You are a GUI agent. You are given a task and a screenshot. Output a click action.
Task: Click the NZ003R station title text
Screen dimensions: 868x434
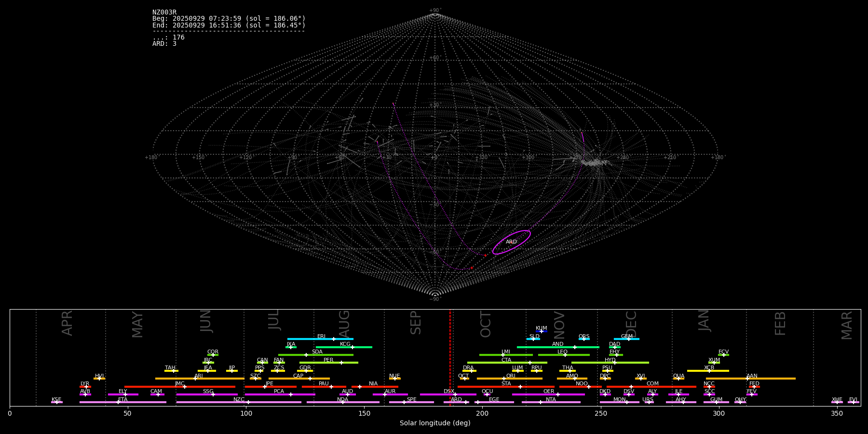coord(164,13)
